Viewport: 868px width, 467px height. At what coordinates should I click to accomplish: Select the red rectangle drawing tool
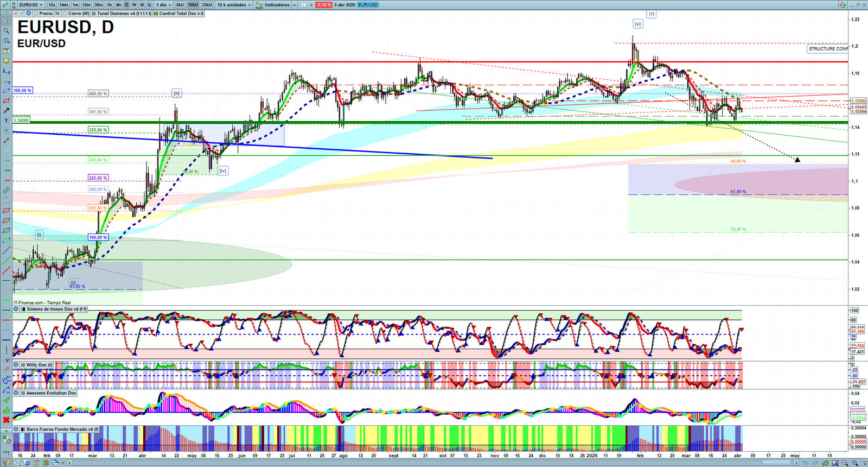tap(6, 100)
